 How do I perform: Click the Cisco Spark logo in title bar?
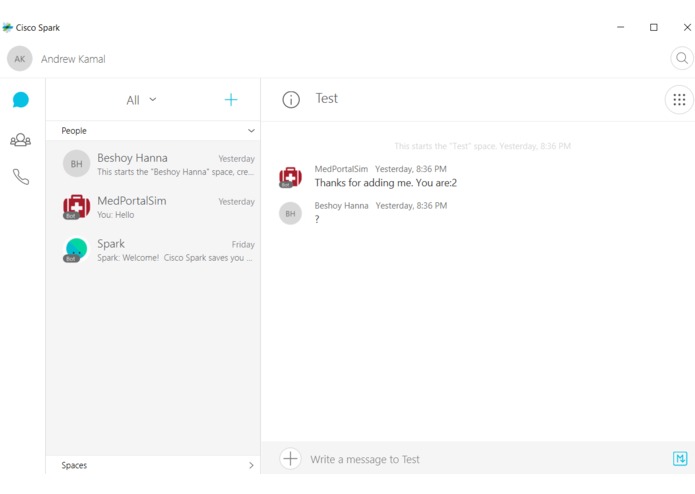[8, 27]
